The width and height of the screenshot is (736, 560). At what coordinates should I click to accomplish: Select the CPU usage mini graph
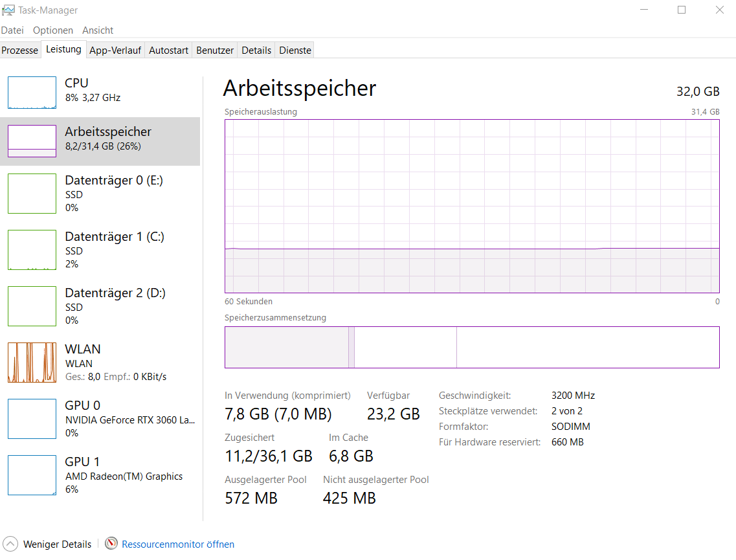32,93
